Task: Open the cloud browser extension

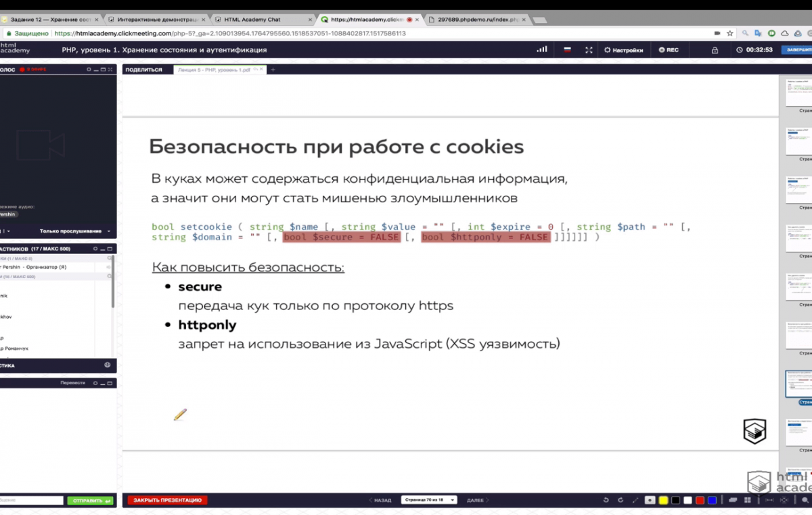Action: [785, 33]
